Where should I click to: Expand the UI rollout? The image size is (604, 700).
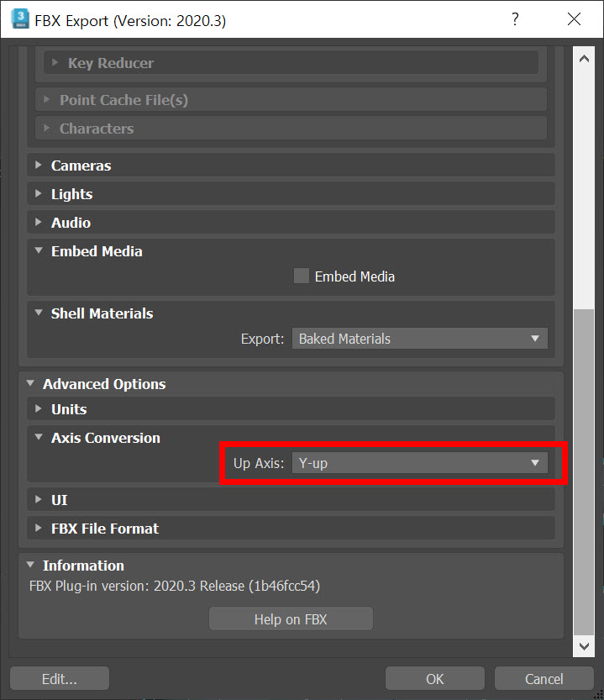(x=291, y=500)
